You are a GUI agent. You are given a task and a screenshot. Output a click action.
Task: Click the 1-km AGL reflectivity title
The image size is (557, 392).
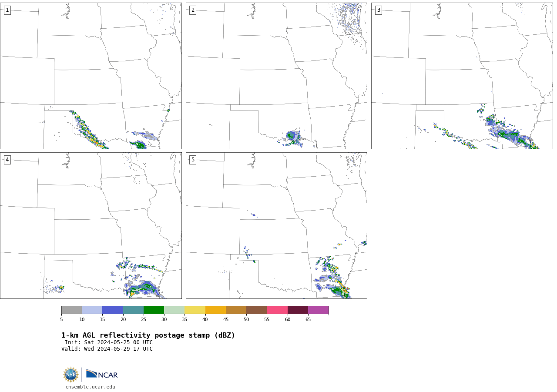(x=148, y=335)
